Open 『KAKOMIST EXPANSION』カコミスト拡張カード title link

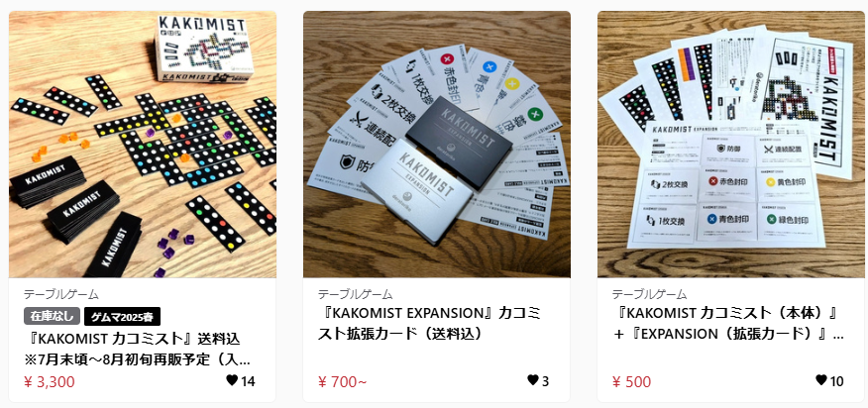(430, 323)
